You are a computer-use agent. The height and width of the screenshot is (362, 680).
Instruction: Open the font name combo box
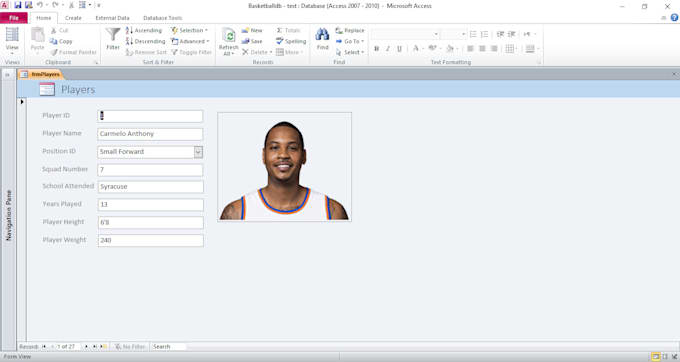405,34
